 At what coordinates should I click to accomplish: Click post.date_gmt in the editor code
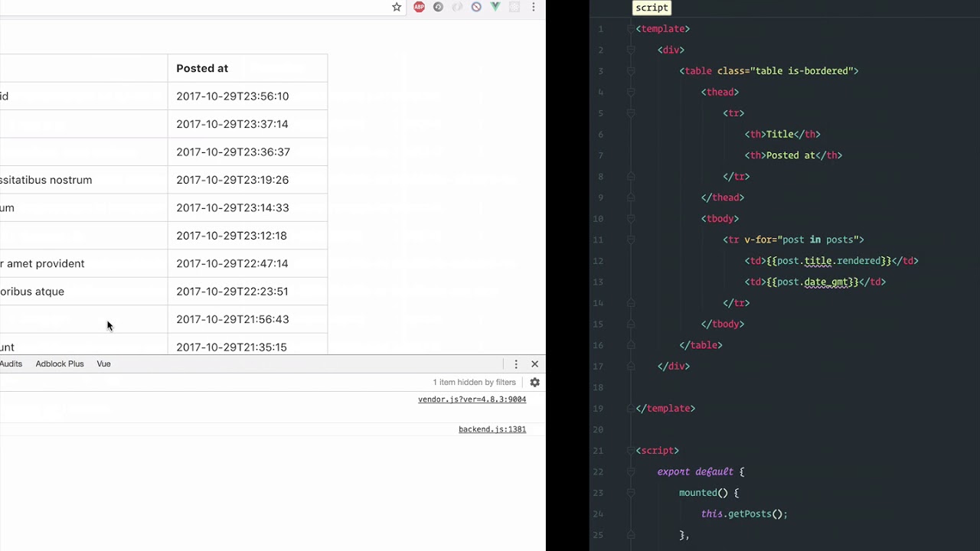coord(812,282)
